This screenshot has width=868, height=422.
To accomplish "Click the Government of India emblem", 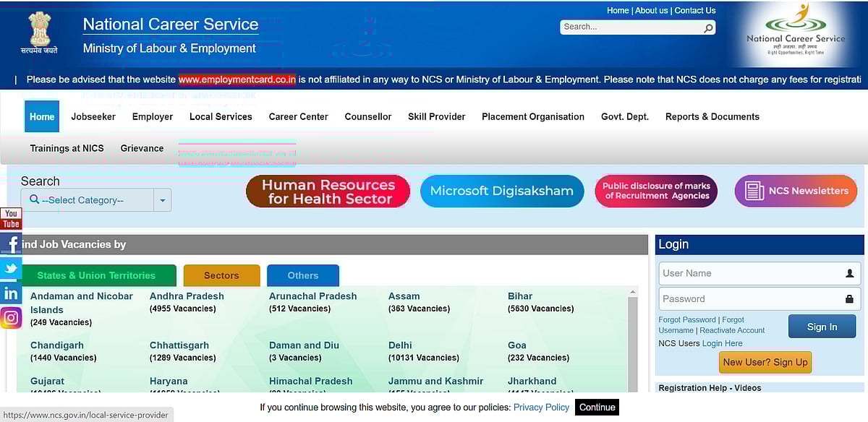I will (39, 33).
